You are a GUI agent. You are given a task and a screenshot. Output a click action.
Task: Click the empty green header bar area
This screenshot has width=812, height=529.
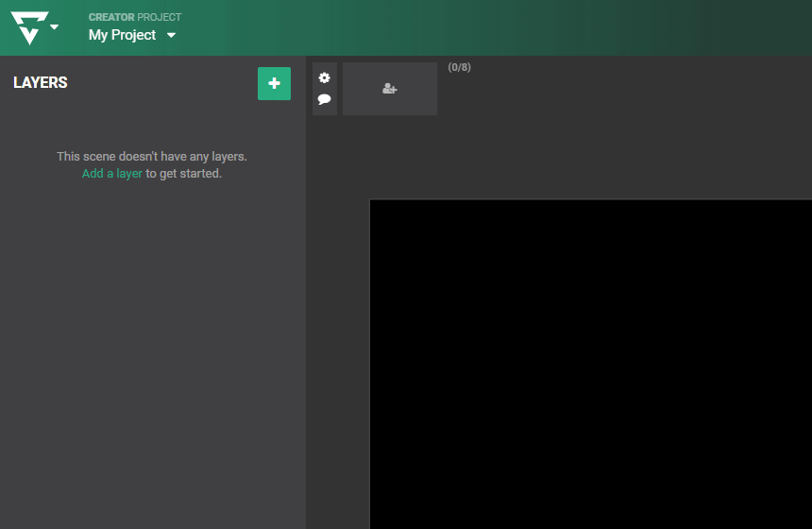click(519, 28)
